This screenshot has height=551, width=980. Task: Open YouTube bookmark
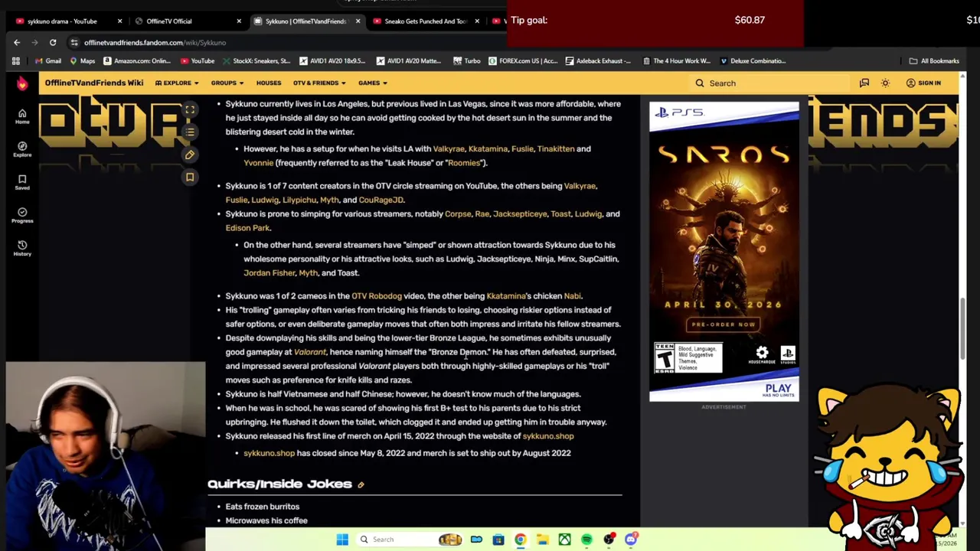(x=198, y=61)
